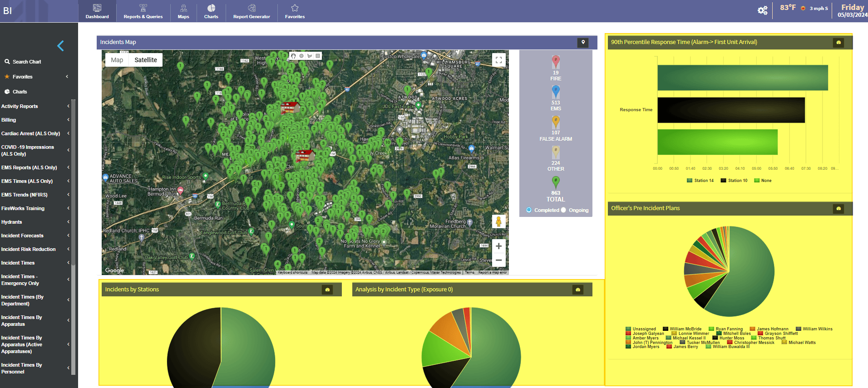Click Report a map error link
Screen dimensions: 868x388
coord(493,273)
